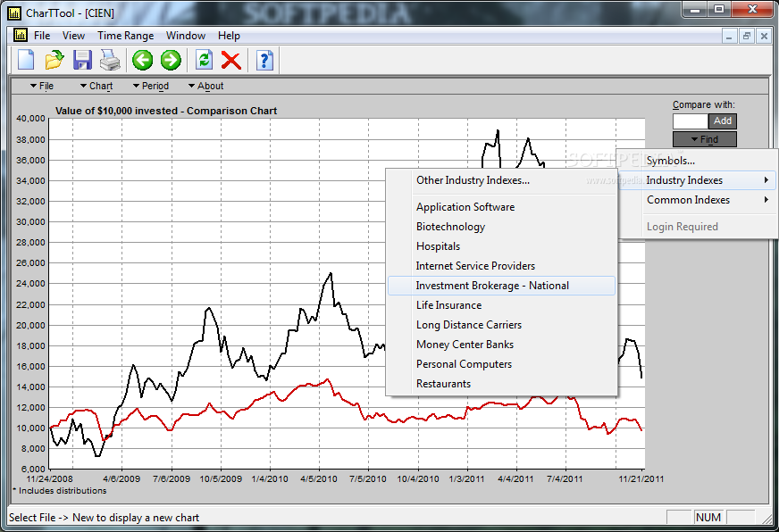Minimize the inner CIEN document window
The image size is (779, 532).
point(729,36)
